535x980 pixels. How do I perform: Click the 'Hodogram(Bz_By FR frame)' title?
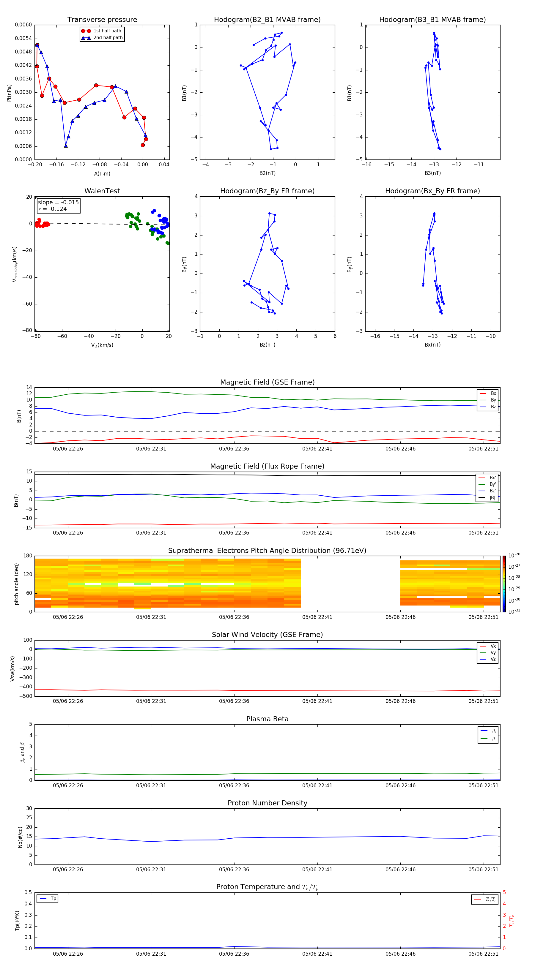(x=267, y=191)
